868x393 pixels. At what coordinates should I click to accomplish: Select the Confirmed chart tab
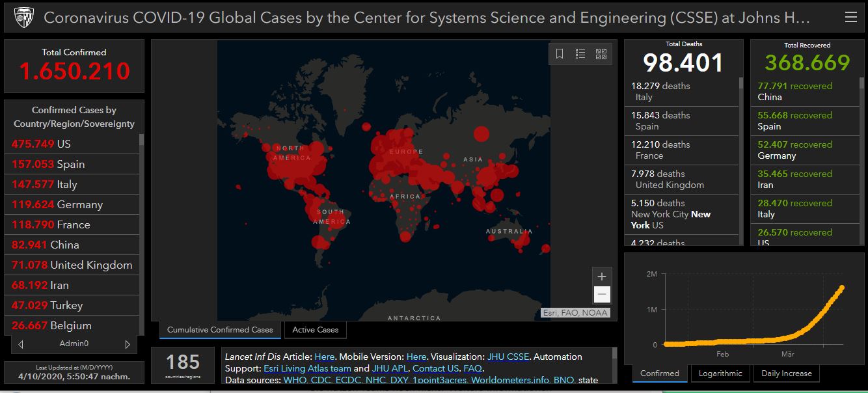(659, 373)
